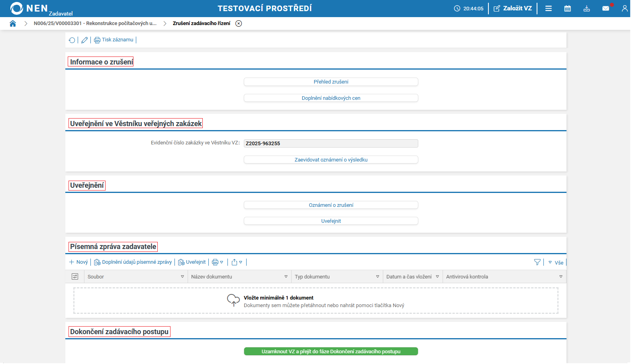This screenshot has height=364, width=631.
Task: Click the Zadavatel role label
Action: 61,14
